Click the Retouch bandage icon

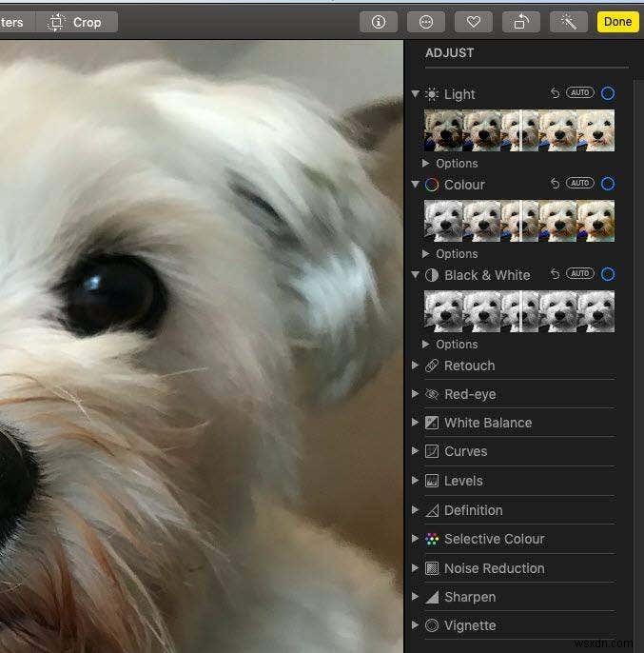432,366
